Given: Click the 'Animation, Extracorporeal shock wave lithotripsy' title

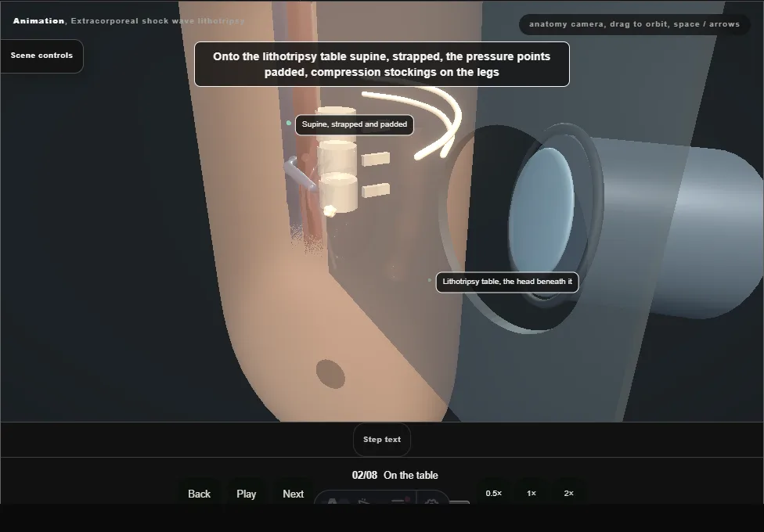Looking at the screenshot, I should (128, 21).
